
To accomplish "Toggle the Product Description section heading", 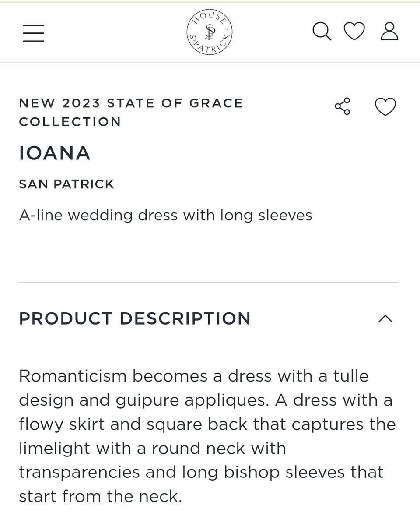I will [135, 318].
